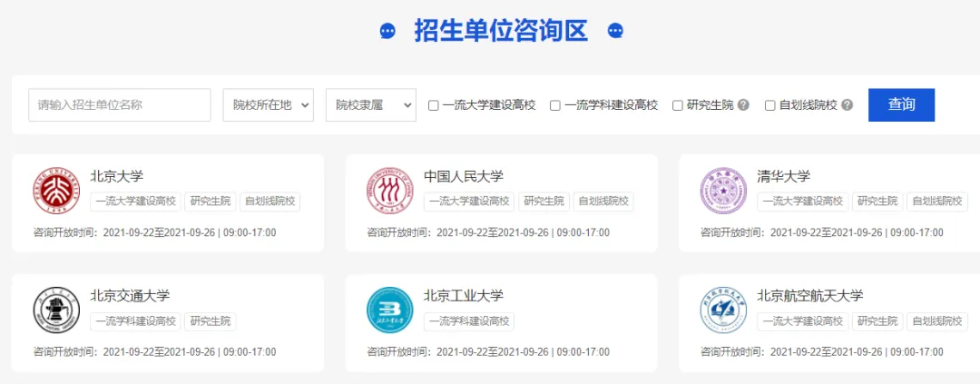Click 一流大学建设高校 tag on 中国人民大学 card

pos(469,202)
